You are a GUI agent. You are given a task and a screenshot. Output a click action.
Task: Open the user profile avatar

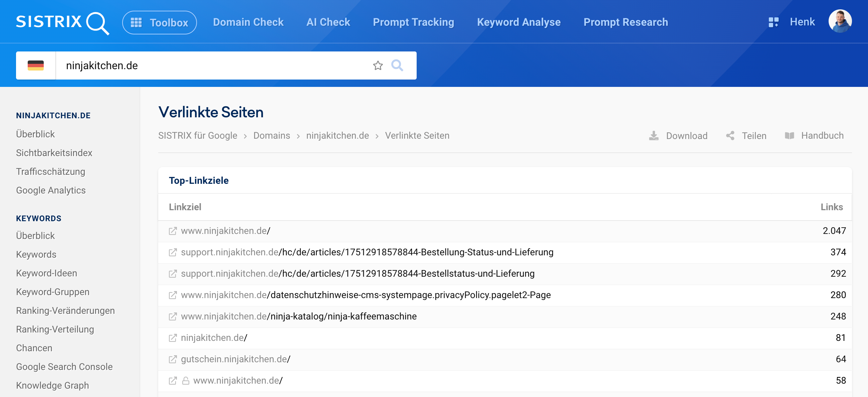point(840,21)
